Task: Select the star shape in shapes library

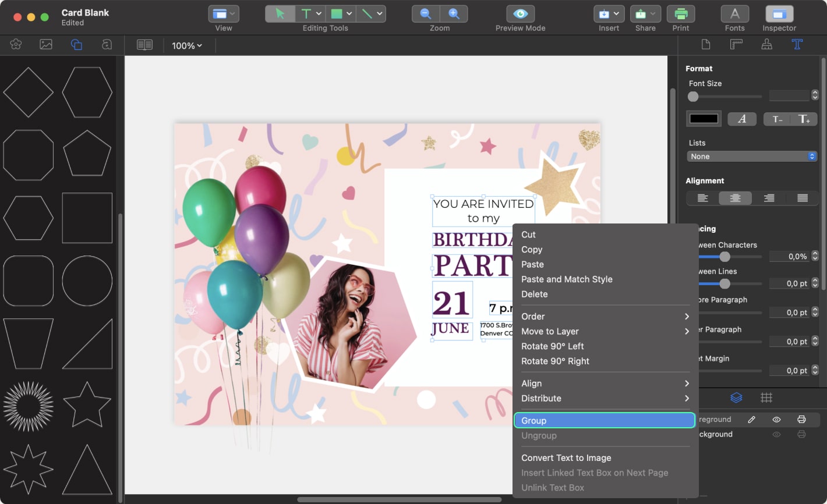Action: click(x=87, y=404)
